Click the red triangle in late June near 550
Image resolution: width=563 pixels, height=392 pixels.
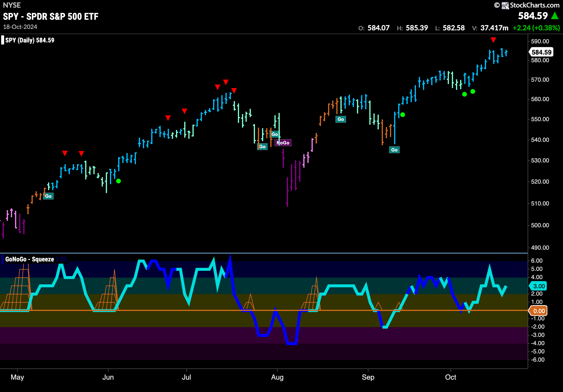168,118
